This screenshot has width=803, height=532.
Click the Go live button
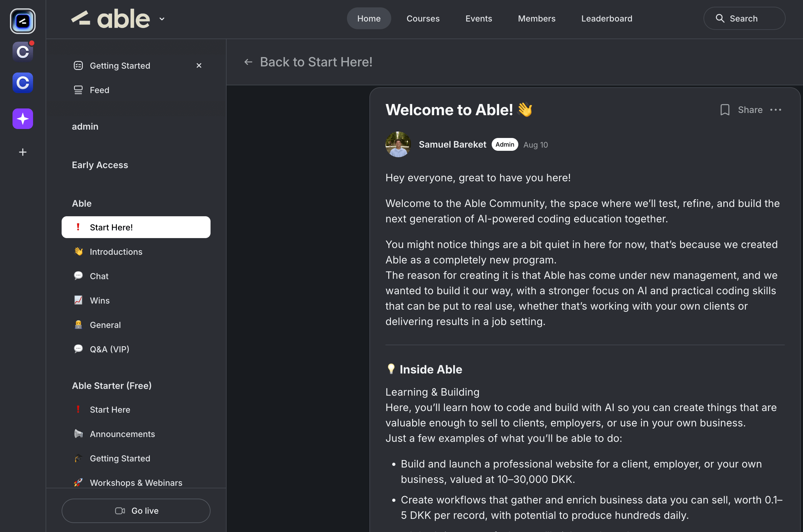point(136,510)
